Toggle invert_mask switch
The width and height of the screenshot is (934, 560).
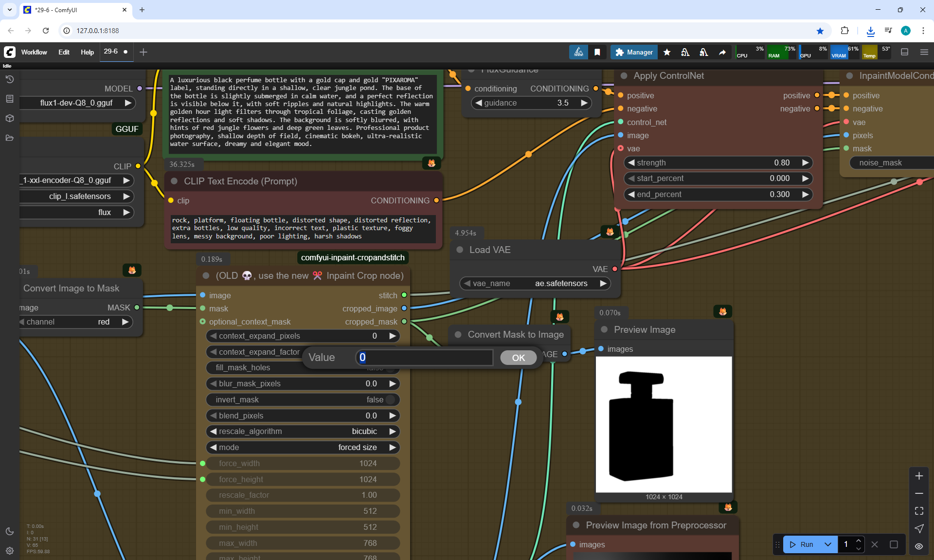point(390,399)
